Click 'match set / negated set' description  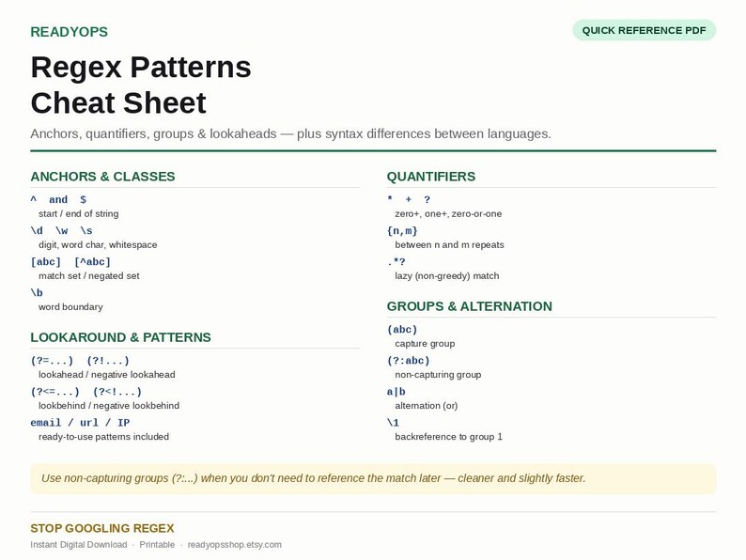click(89, 276)
